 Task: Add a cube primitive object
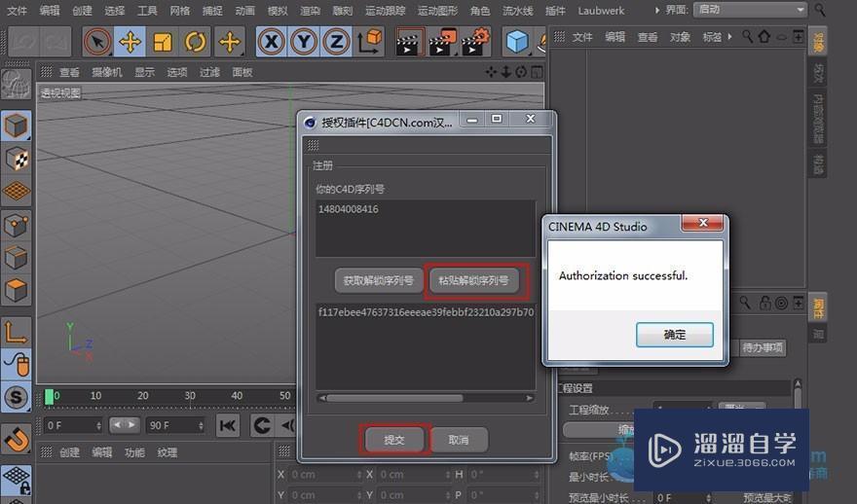[516, 42]
